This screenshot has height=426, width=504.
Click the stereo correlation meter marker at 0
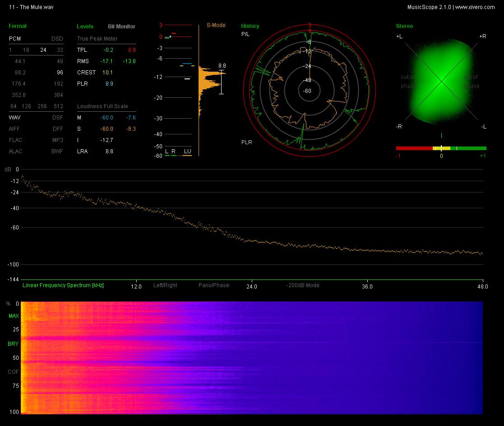pyautogui.click(x=441, y=148)
